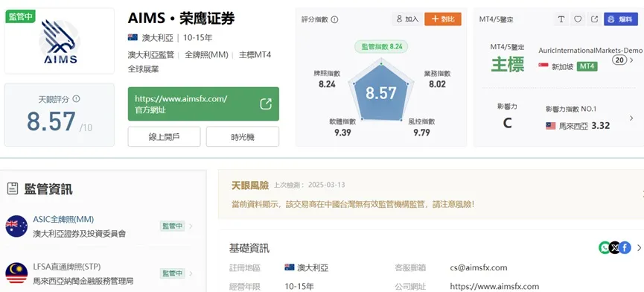The height and width of the screenshot is (292, 644).
Task: Click the 主標 rating text
Action: pos(508,65)
